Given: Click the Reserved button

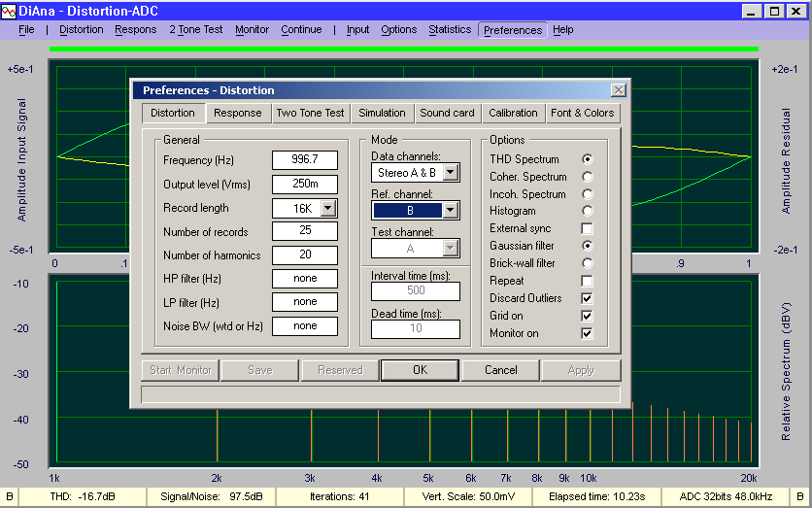Looking at the screenshot, I should click(x=340, y=370).
